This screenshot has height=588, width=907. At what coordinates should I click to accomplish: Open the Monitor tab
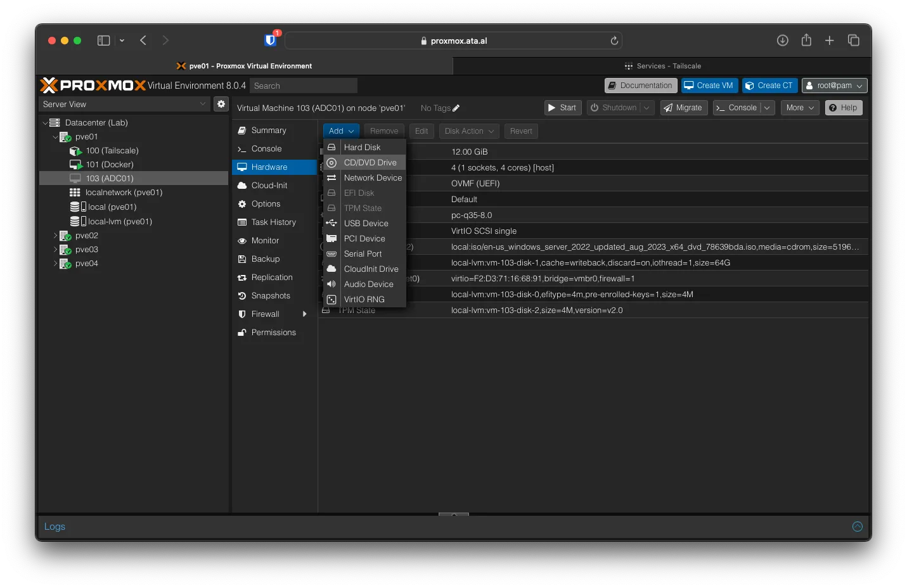(274, 241)
